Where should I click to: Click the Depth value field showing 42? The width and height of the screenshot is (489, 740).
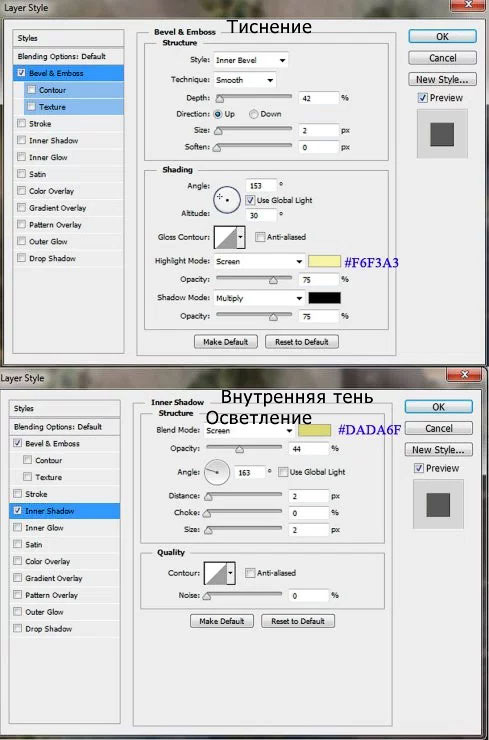coord(319,98)
